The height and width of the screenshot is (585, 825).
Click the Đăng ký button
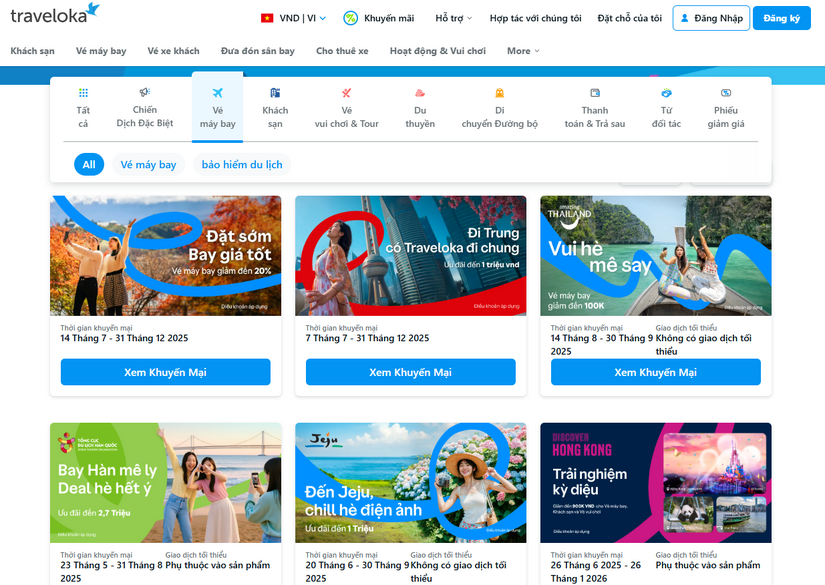pyautogui.click(x=781, y=18)
